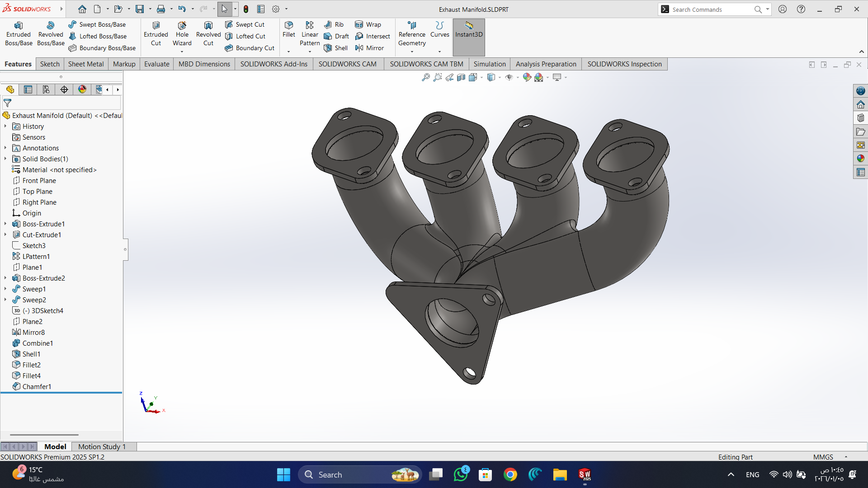Open the ConfigurationManager tab icon

(x=46, y=89)
